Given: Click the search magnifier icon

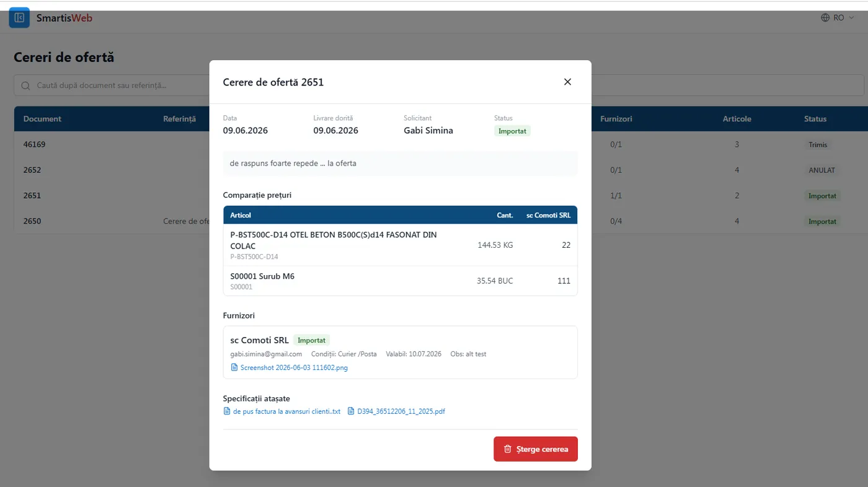Looking at the screenshot, I should click(x=25, y=86).
